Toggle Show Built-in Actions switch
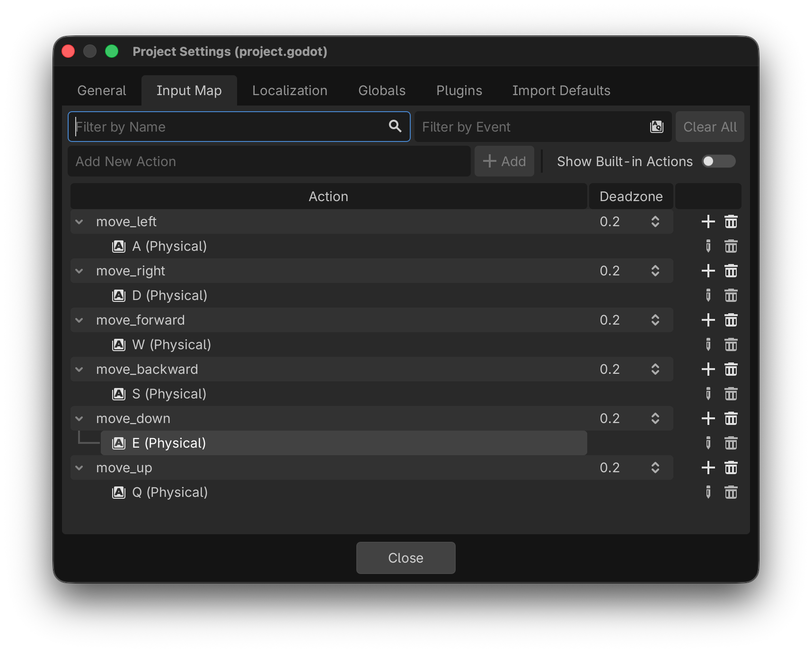This screenshot has height=653, width=812. coord(718,161)
